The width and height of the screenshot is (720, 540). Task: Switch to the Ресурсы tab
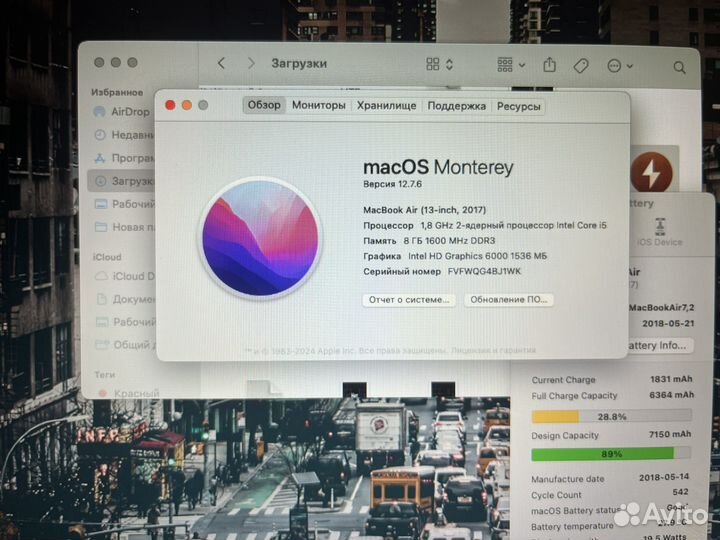click(x=518, y=107)
